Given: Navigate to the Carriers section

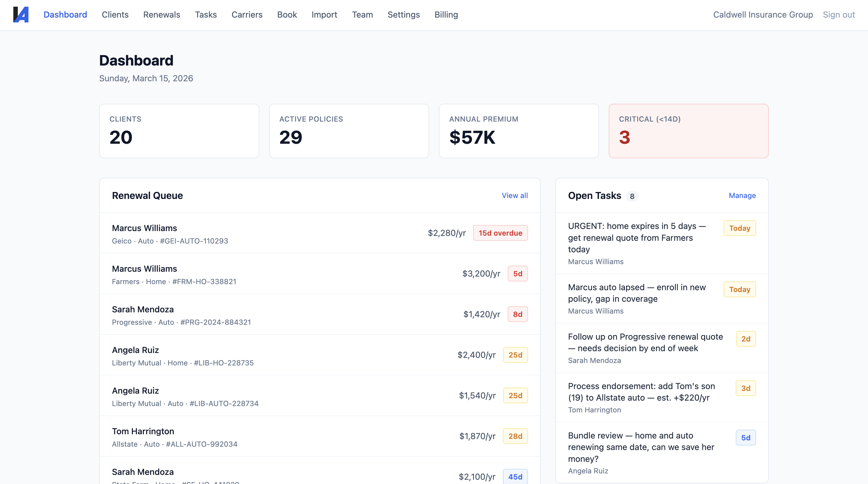Looking at the screenshot, I should coord(247,15).
